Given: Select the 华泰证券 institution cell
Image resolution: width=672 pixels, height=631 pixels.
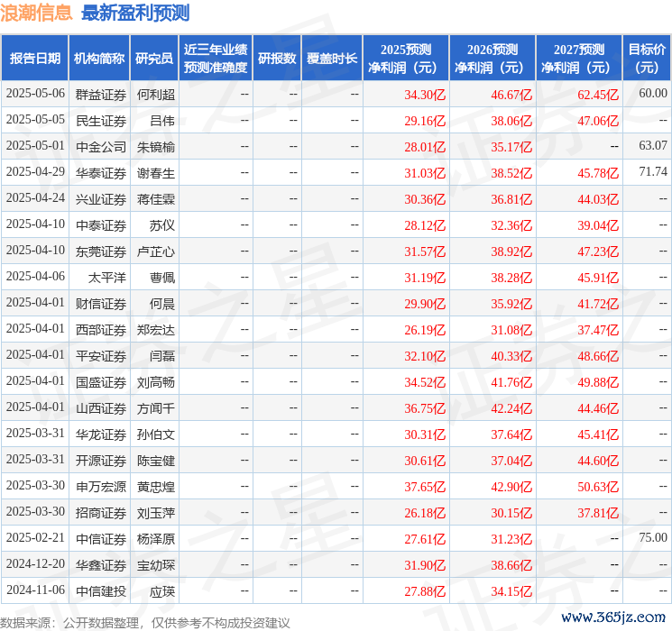Looking at the screenshot, I should (101, 173).
